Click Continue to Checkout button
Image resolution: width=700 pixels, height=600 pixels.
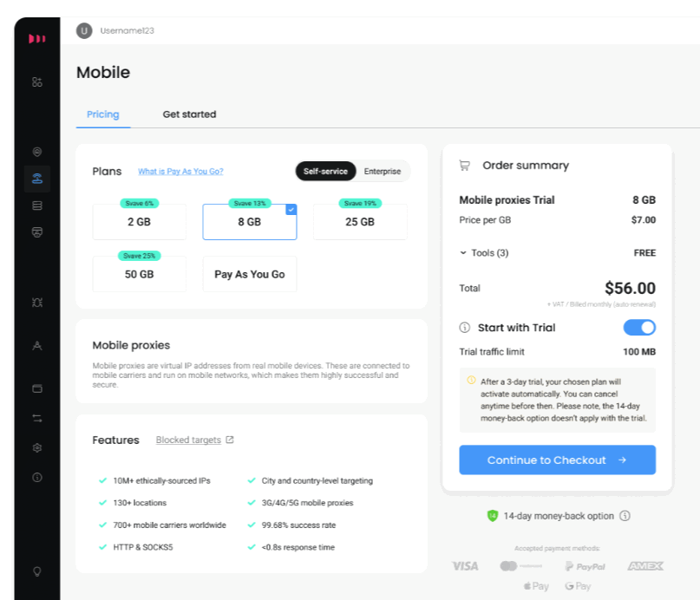[x=557, y=460]
